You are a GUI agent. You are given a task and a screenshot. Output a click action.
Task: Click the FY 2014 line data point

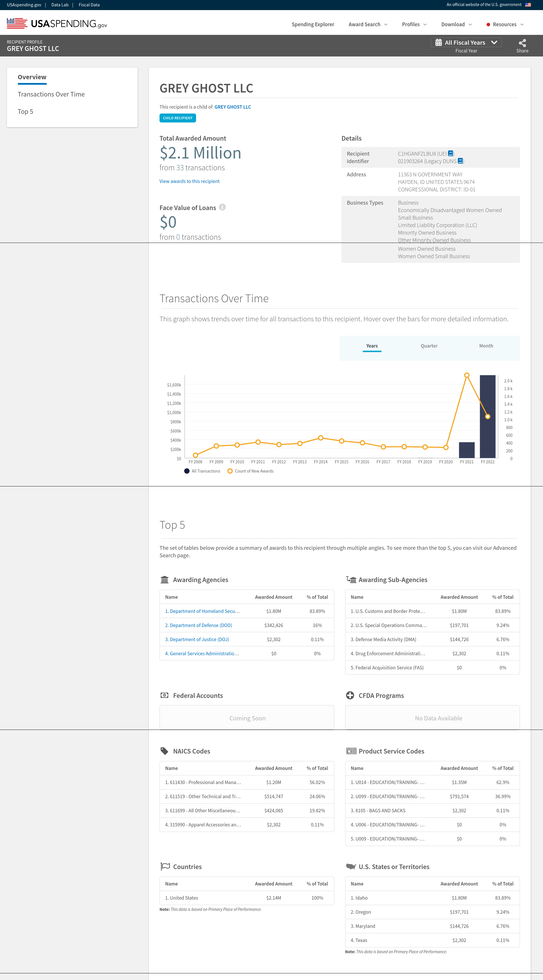320,438
